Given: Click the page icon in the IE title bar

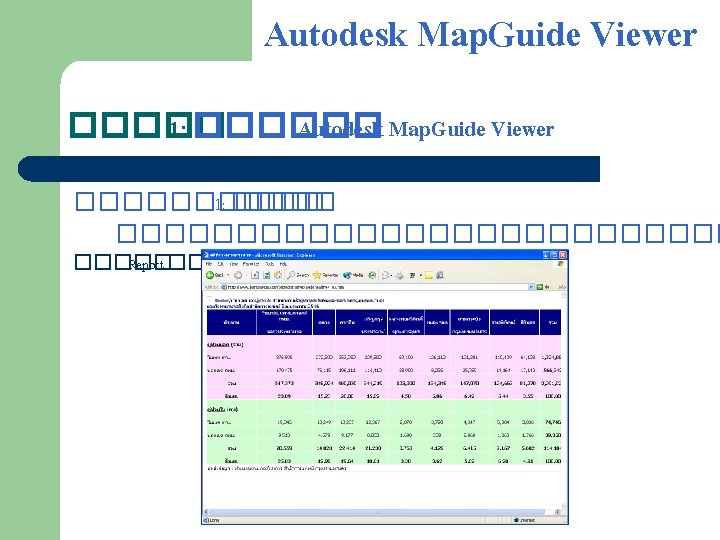Looking at the screenshot, I should click(x=207, y=255).
